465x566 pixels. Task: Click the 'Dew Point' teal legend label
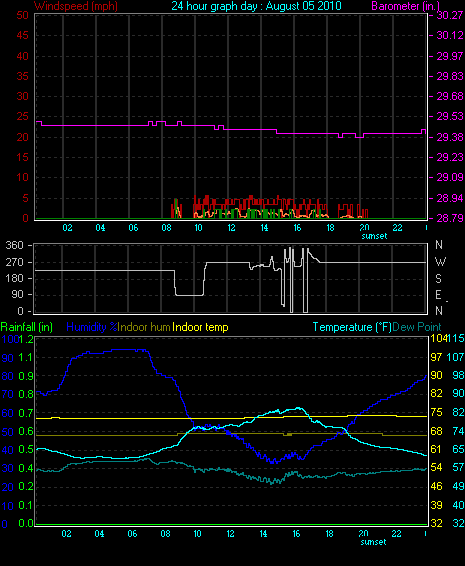(x=417, y=327)
